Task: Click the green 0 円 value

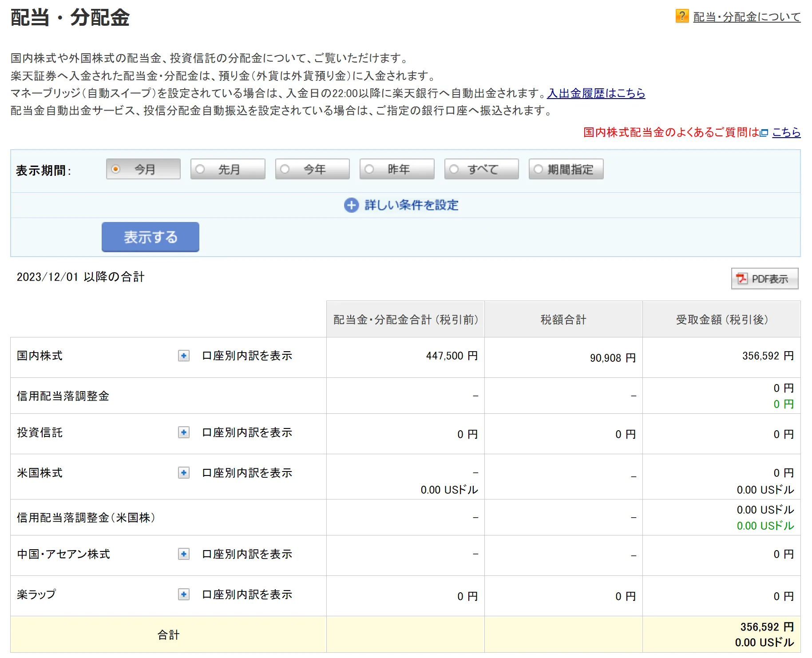Action: (x=784, y=404)
